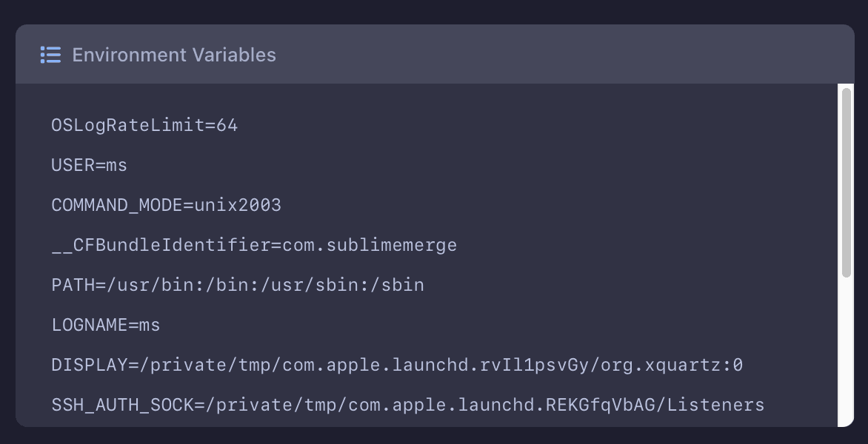Click the com.sublimemerge value text
Image resolution: width=868 pixels, height=444 pixels.
point(370,246)
